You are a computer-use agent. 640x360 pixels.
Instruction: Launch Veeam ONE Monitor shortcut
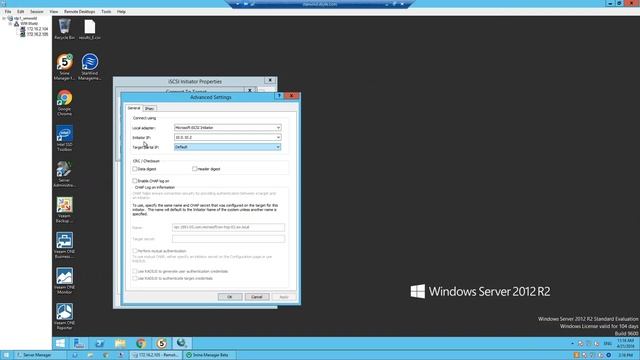click(64, 281)
